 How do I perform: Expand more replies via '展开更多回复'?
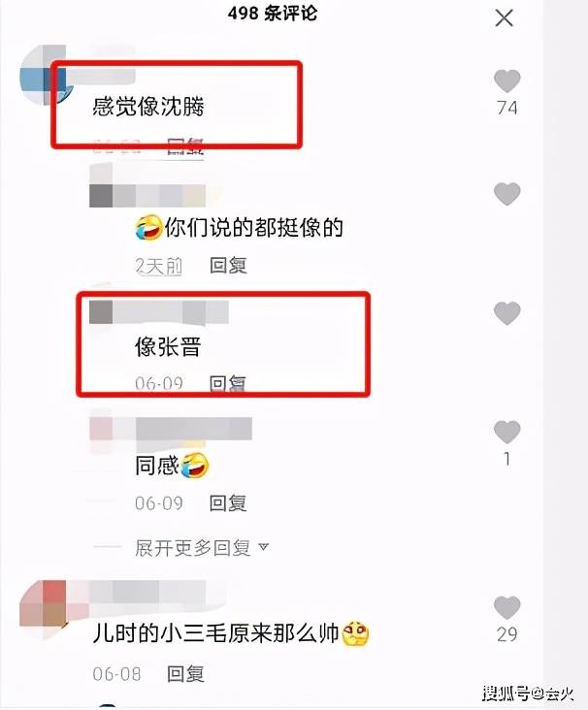click(192, 548)
